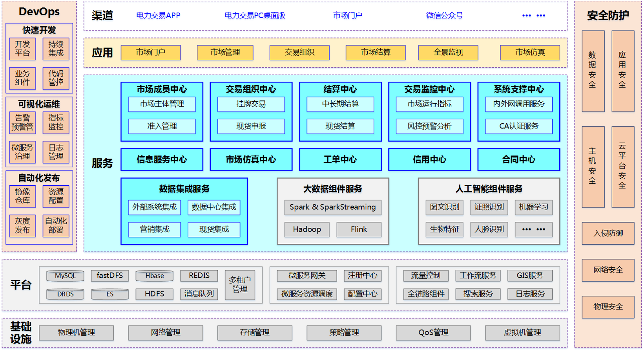The width and height of the screenshot is (644, 353).
Task: Select the Spark & SparkStreaming component
Action: coord(332,207)
